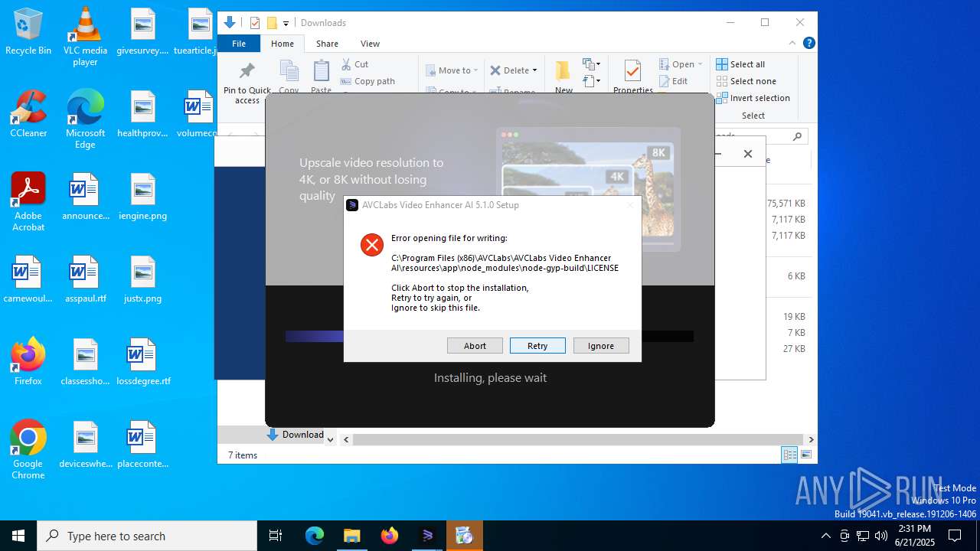
Task: Click the horizontal scrollbar right arrow
Action: [x=811, y=439]
